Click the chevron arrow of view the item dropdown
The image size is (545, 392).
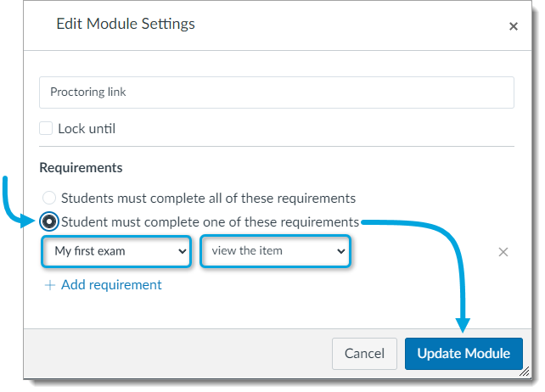pos(340,251)
